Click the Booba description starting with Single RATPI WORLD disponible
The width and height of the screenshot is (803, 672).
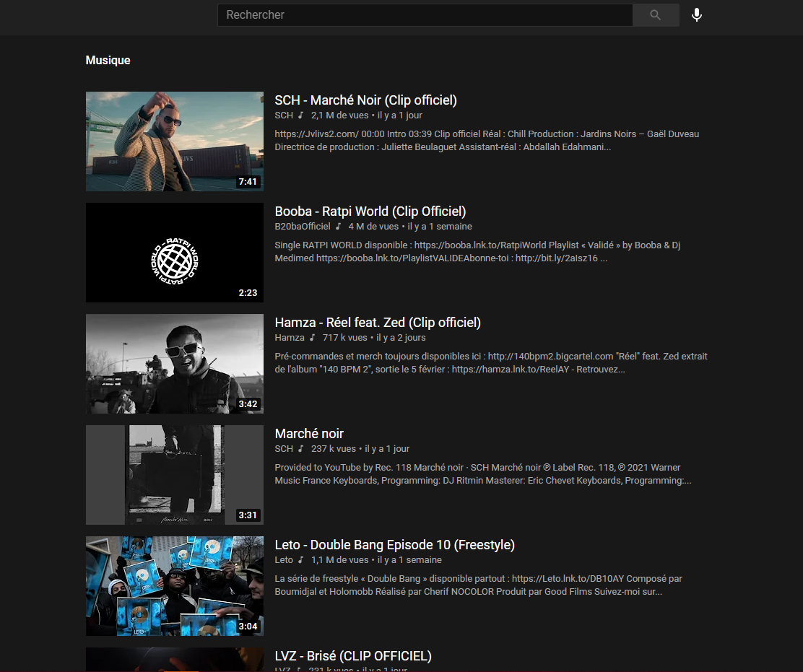[477, 251]
